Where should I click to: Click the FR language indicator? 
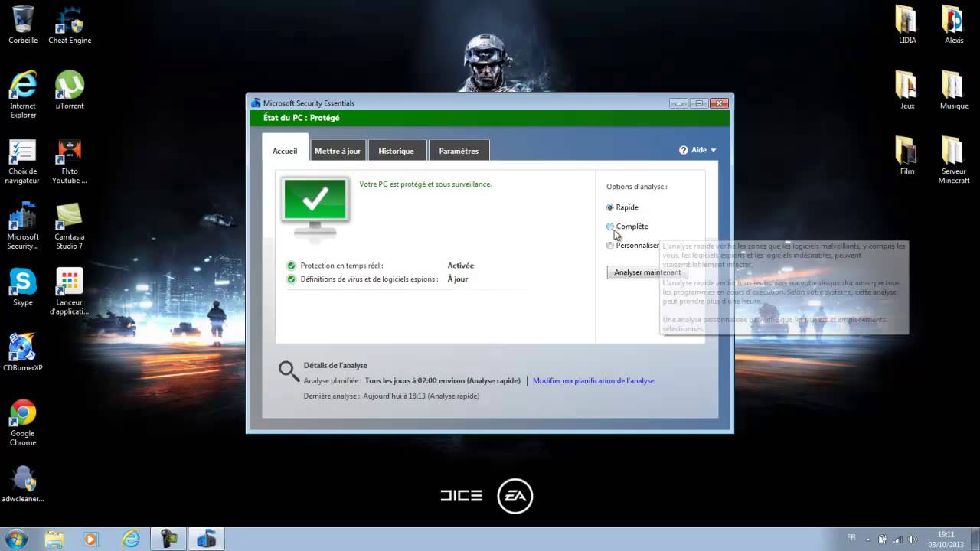851,538
